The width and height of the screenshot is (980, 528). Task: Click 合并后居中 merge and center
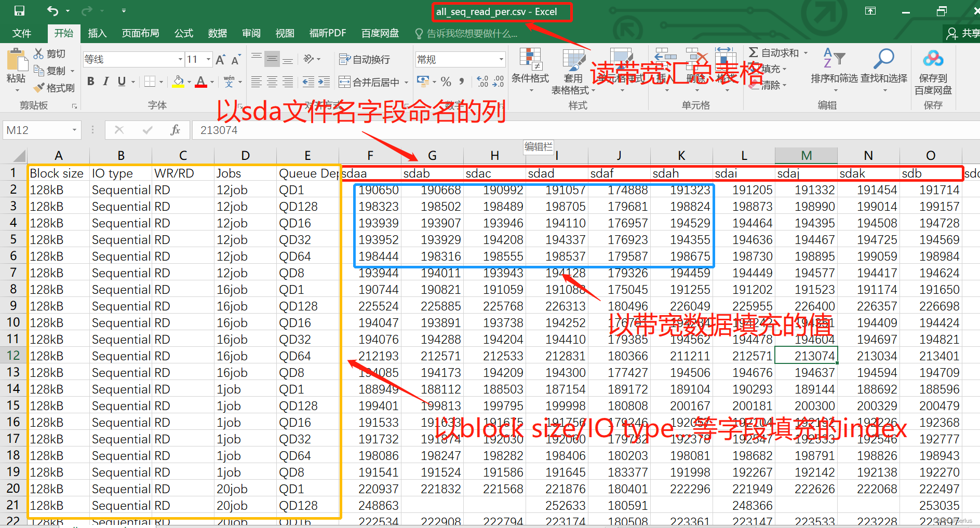[x=369, y=82]
